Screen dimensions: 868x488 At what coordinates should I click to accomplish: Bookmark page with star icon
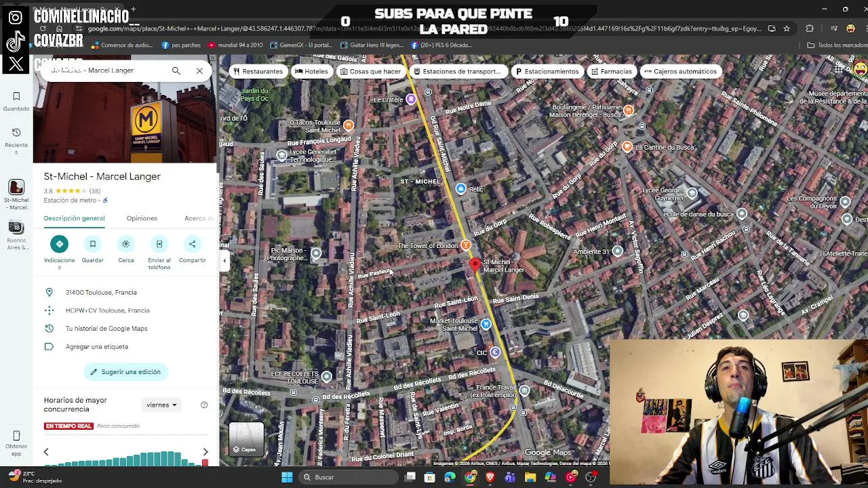pyautogui.click(x=787, y=28)
